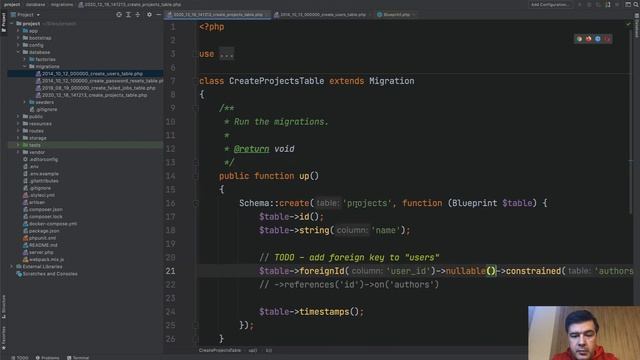Toggle the Project side tool window button
The height and width of the screenshot is (360, 640).
click(4, 23)
